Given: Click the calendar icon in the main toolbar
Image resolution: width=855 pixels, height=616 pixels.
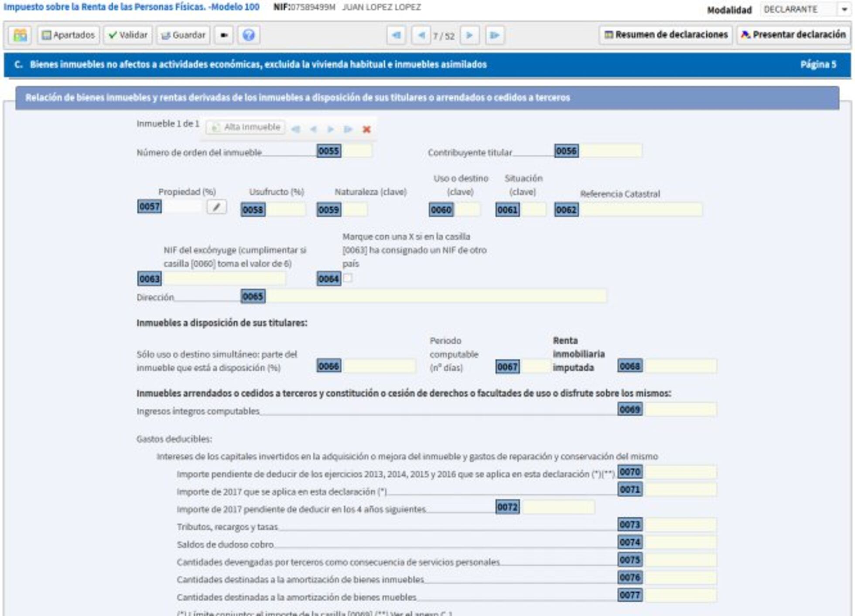Looking at the screenshot, I should pyautogui.click(x=20, y=35).
